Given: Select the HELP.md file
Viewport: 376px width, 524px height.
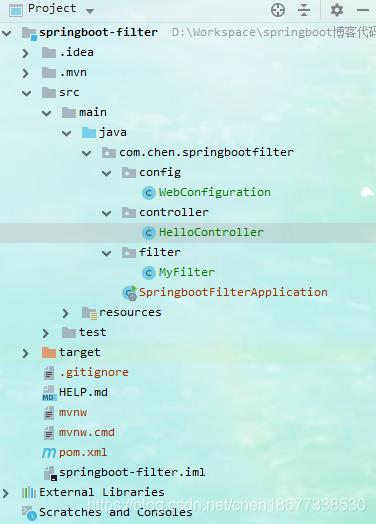Looking at the screenshot, I should point(83,392).
